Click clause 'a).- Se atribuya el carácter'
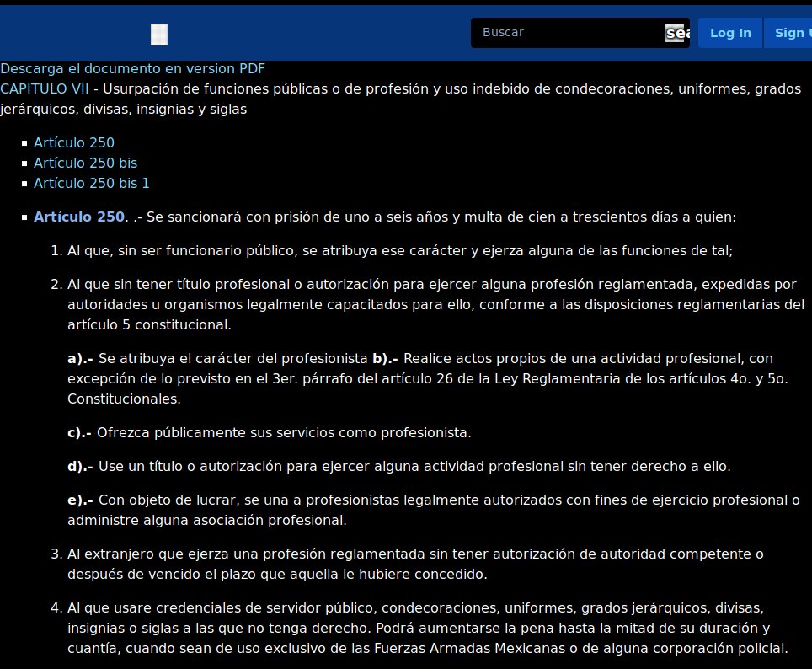The image size is (812, 669). tap(217, 359)
